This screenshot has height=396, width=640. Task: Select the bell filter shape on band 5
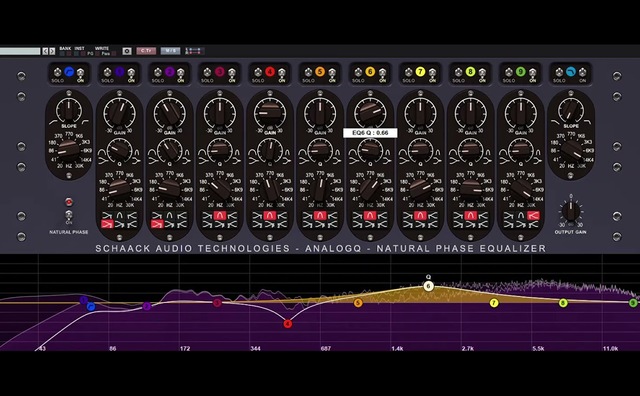[320, 216]
